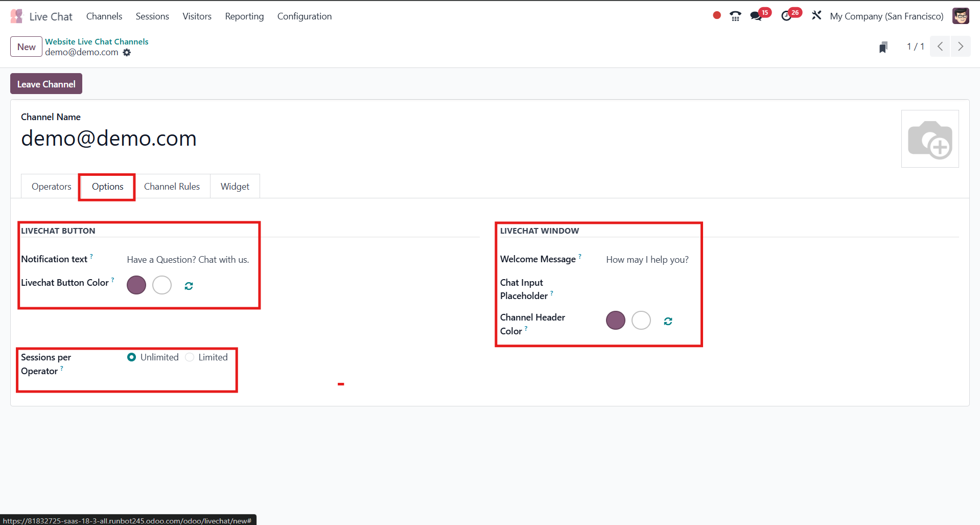Click the Leave Channel button
This screenshot has width=980, height=525.
(x=45, y=83)
